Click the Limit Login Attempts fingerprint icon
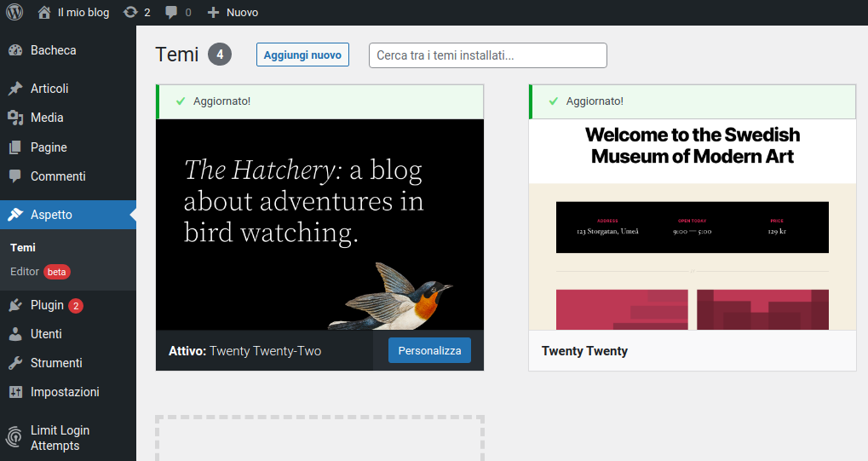The height and width of the screenshot is (461, 868). point(14,437)
